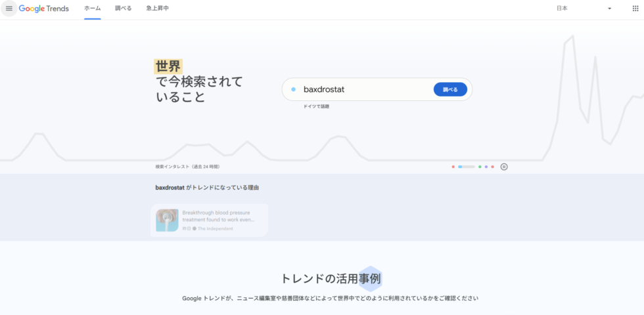Open the Google apps grid
Viewport: 644px width, 315px height.
coord(635,9)
